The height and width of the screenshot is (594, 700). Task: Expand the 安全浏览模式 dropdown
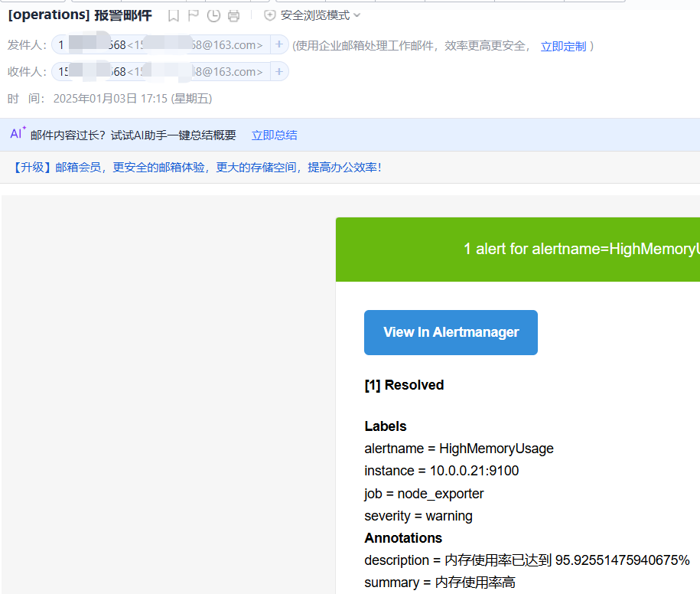[357, 15]
